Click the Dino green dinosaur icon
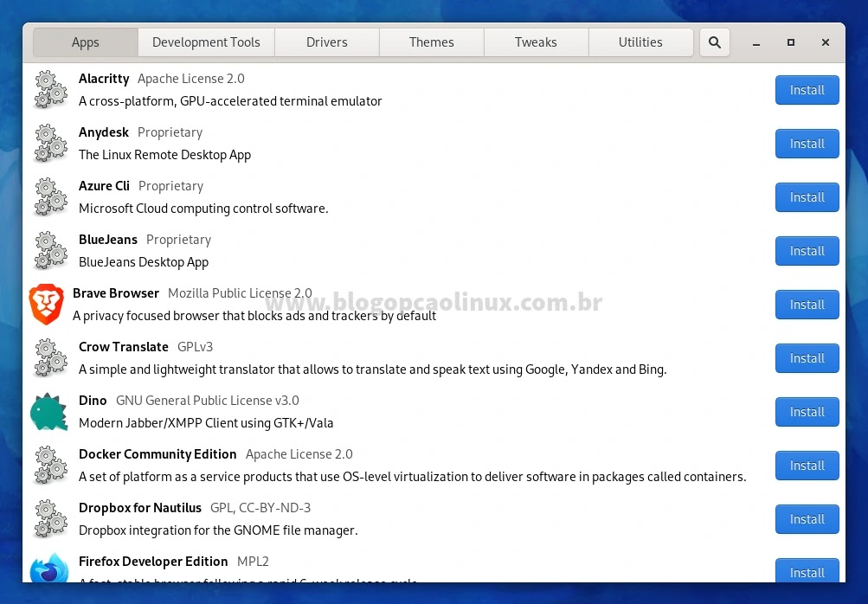 (x=48, y=412)
